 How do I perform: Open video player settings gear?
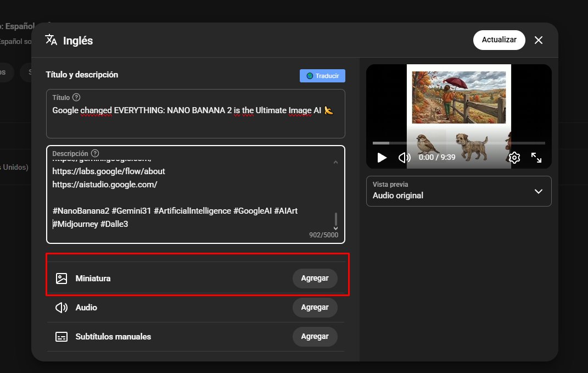click(514, 158)
